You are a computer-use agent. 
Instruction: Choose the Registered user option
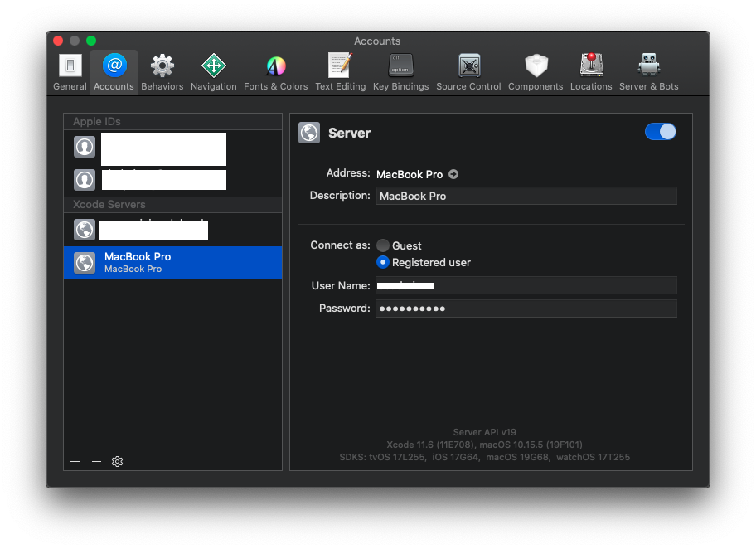coord(383,262)
